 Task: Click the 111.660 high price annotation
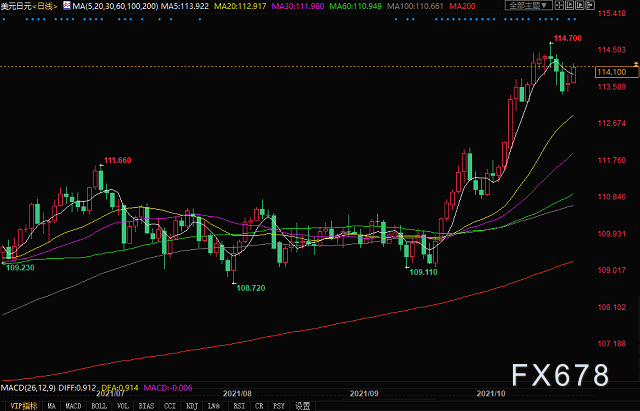pyautogui.click(x=118, y=160)
